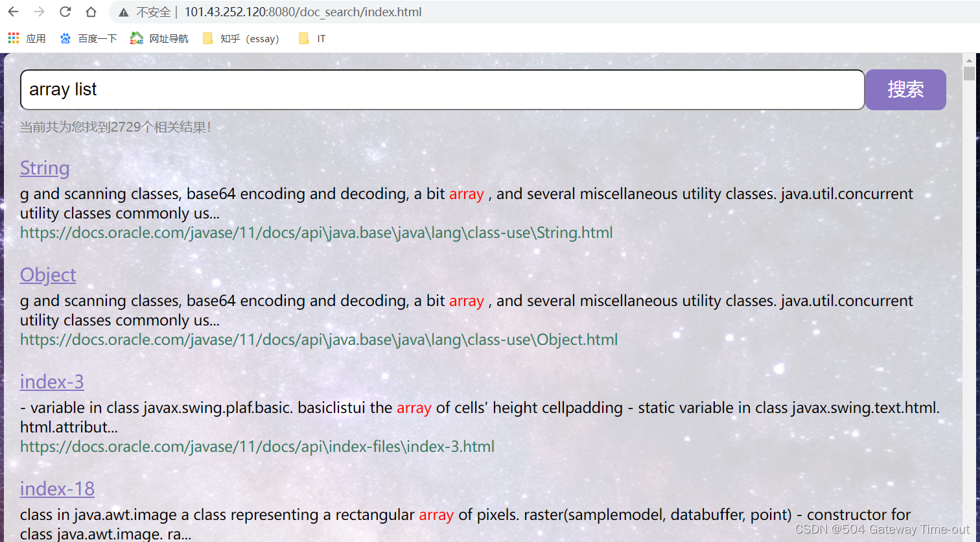Click the 搜索 search button
The width and height of the screenshot is (980, 542).
click(x=905, y=89)
